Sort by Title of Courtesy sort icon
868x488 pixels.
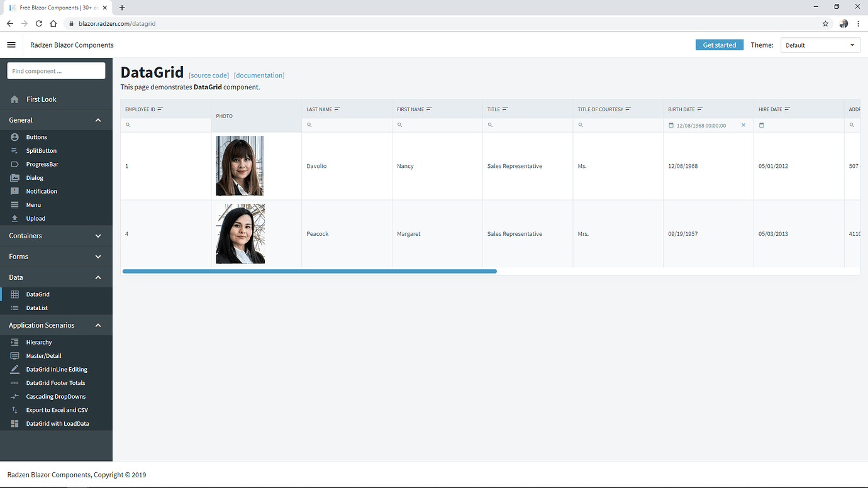628,109
